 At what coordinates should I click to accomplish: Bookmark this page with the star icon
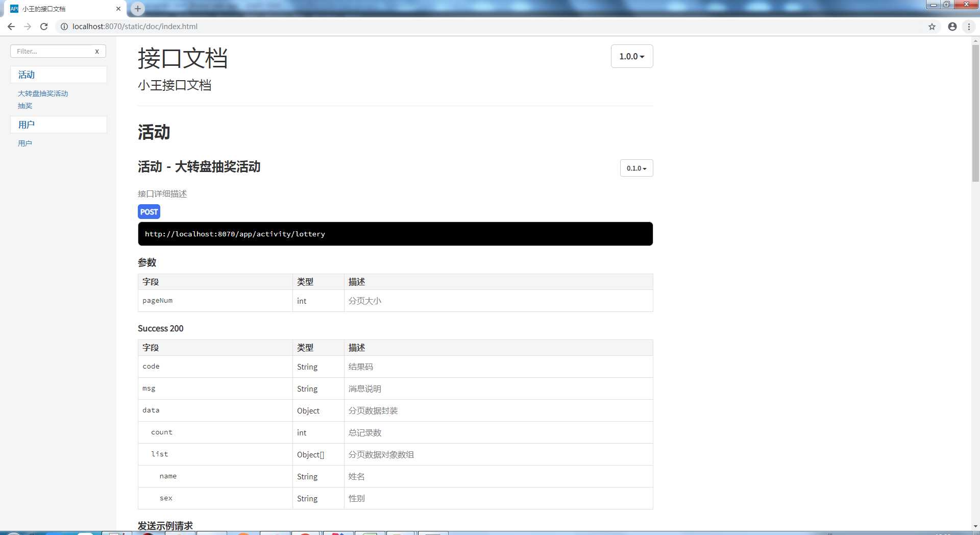(x=932, y=27)
